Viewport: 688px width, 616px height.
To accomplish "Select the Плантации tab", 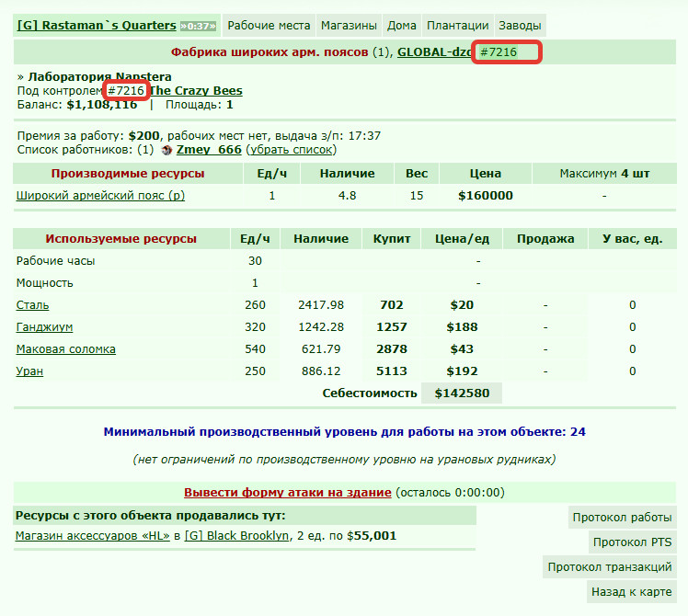I will click(x=458, y=26).
